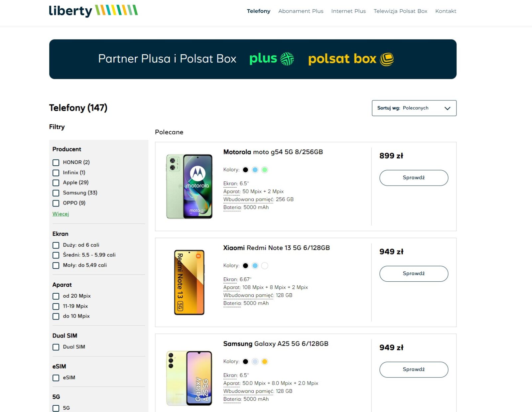532x412 pixels.
Task: Choose the blue Xiaomi color swatch
Action: pos(255,266)
